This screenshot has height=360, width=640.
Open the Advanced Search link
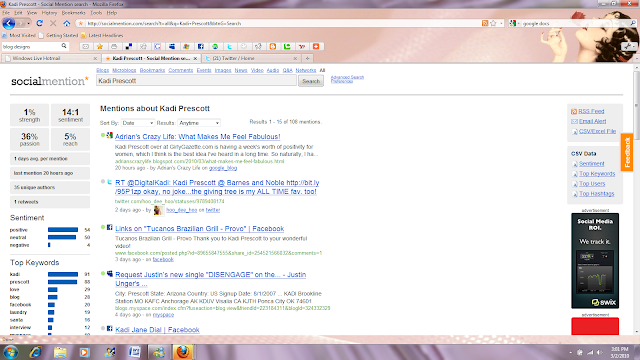tap(347, 77)
